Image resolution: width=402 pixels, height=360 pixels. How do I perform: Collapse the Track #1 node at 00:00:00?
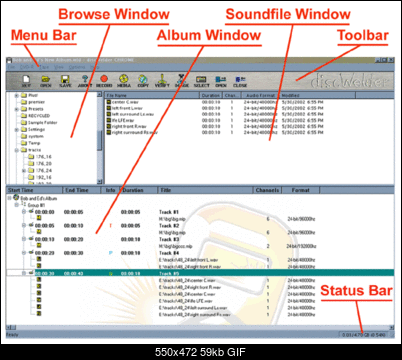(24, 212)
